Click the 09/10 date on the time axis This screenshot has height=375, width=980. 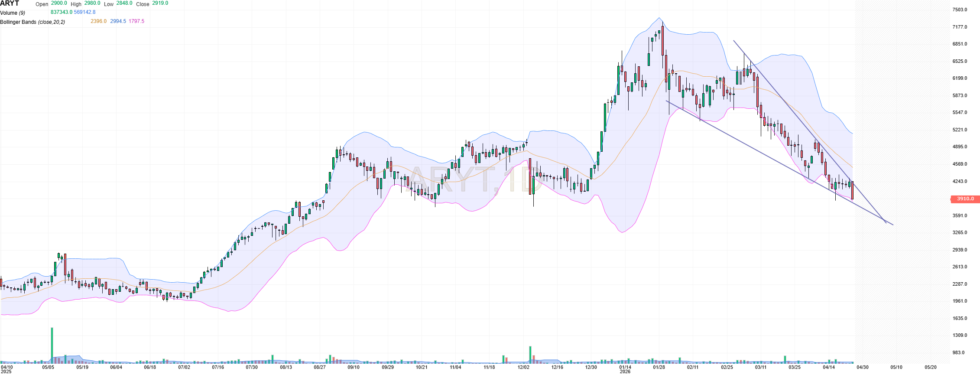[354, 368]
